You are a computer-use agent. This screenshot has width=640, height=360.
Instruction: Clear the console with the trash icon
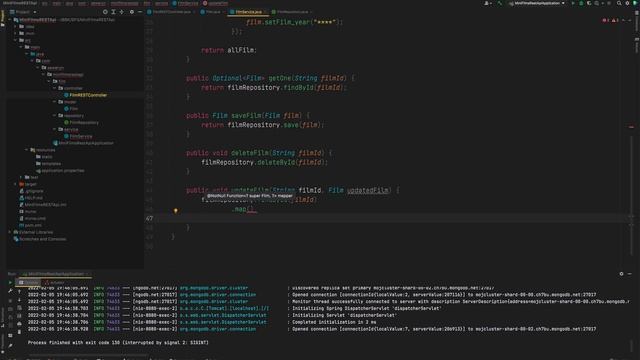click(x=19, y=332)
